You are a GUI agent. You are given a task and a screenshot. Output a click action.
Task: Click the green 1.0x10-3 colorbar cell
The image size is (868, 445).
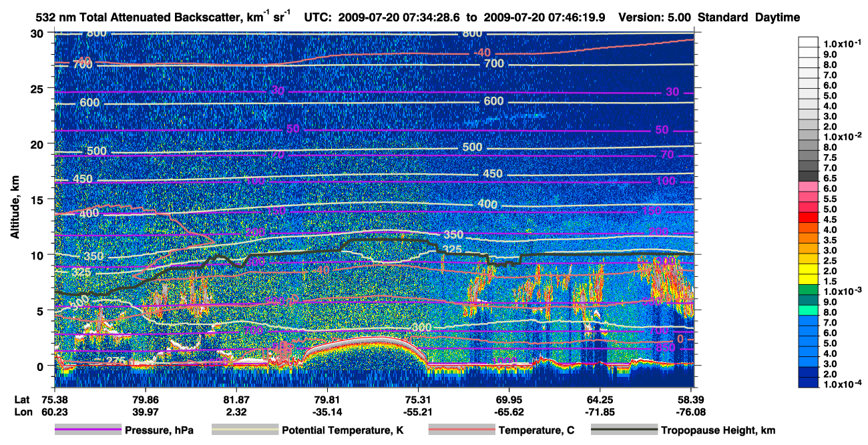click(x=809, y=291)
